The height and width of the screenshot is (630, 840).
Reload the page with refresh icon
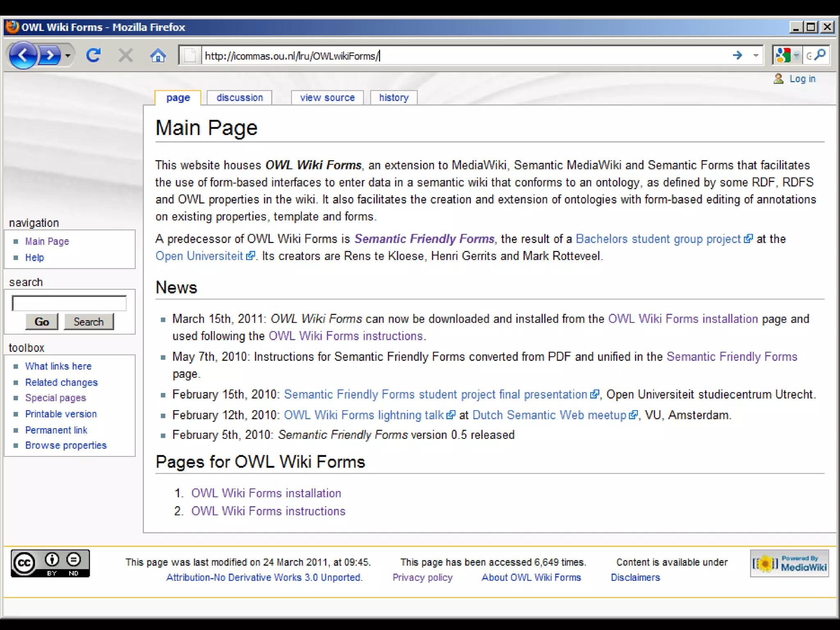tap(94, 55)
